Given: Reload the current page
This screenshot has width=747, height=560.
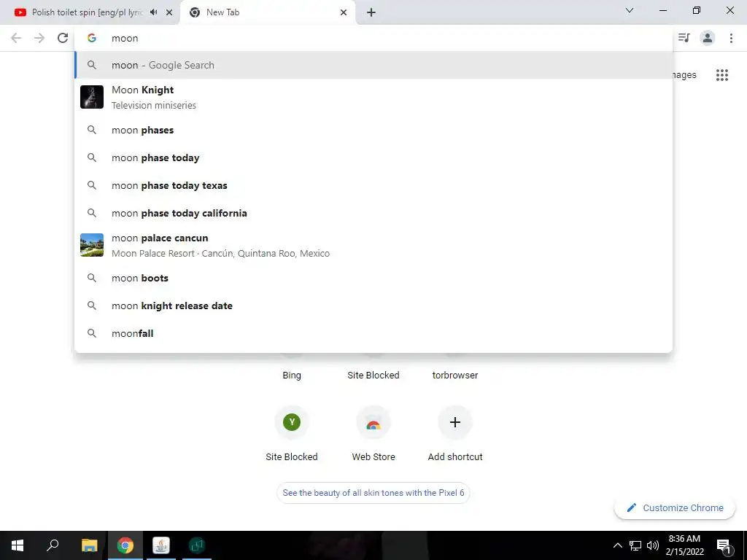Looking at the screenshot, I should 63,38.
